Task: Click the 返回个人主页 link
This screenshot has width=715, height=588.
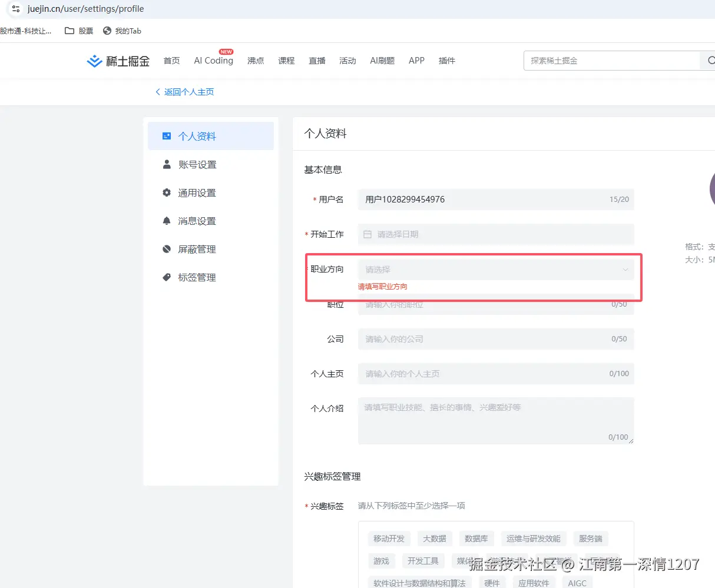Action: click(x=184, y=92)
